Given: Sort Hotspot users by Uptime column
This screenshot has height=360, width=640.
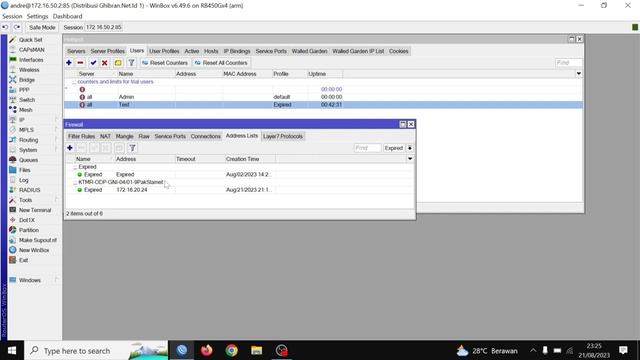Looking at the screenshot, I should (325, 74).
